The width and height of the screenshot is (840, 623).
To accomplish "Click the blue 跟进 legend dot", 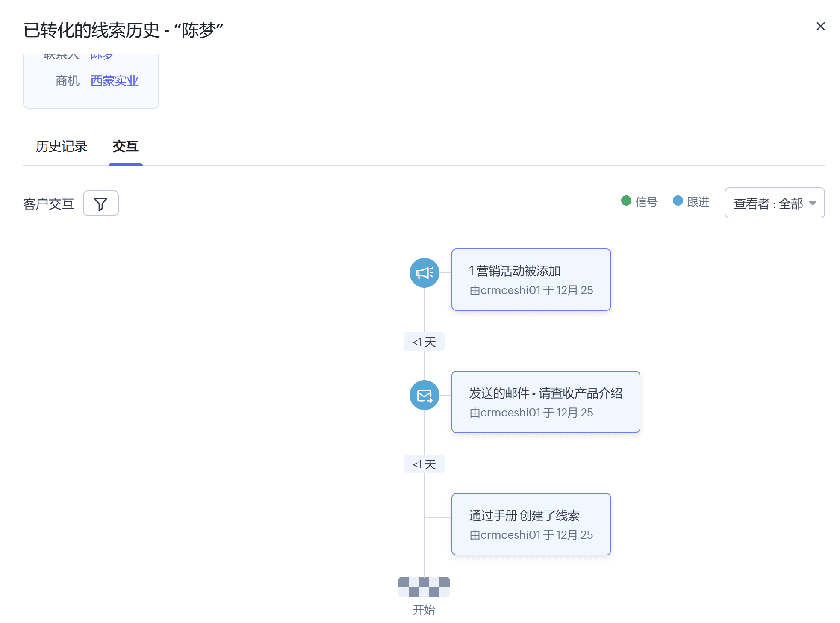I will (678, 201).
